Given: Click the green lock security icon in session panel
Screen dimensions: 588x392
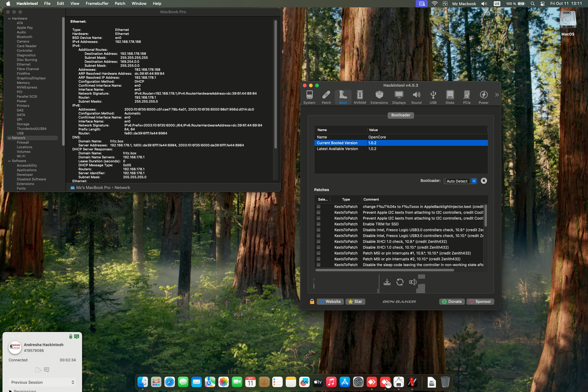Looking at the screenshot, I should (71, 336).
